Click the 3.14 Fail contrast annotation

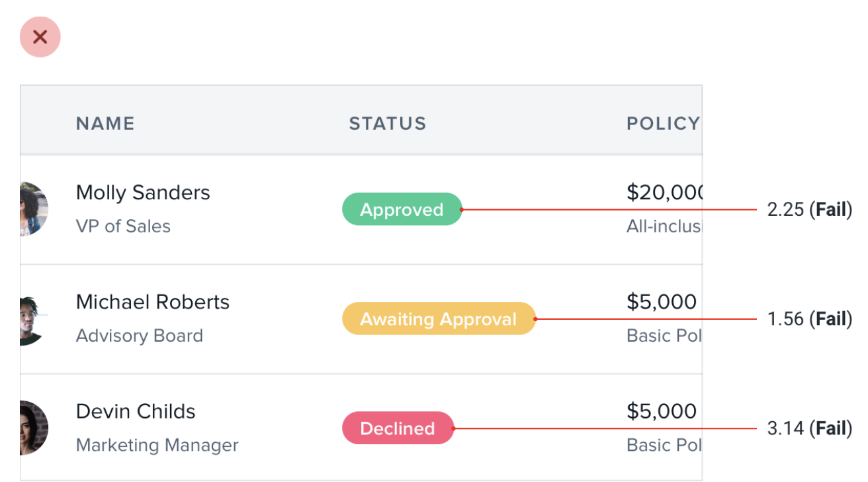810,428
